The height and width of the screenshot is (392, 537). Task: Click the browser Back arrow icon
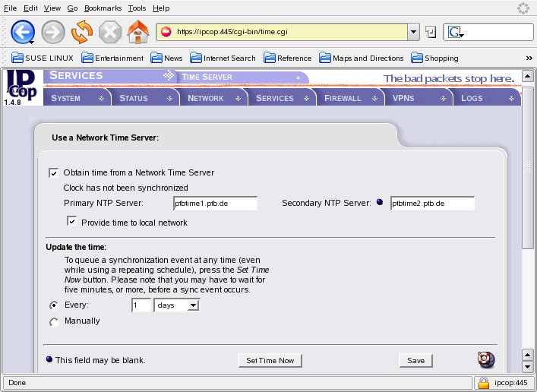(x=22, y=32)
